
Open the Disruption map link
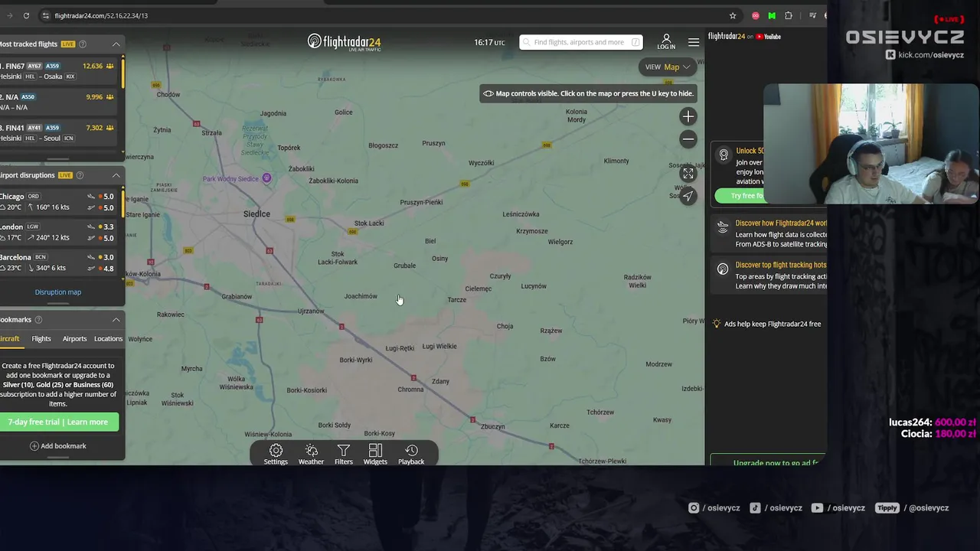(57, 292)
